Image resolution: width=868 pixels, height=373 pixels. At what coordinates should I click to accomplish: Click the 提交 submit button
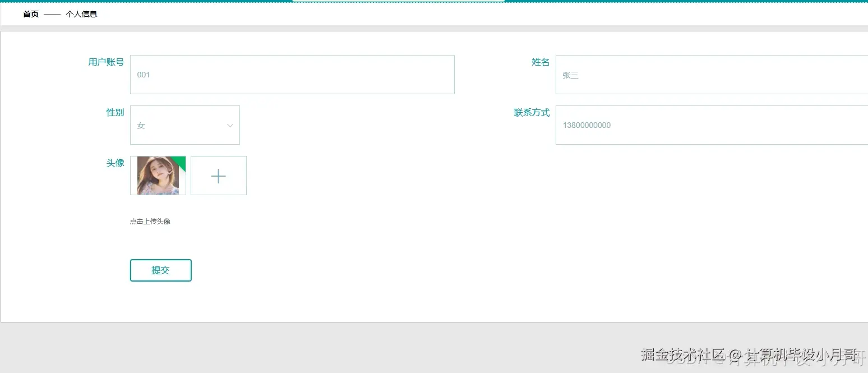[161, 270]
